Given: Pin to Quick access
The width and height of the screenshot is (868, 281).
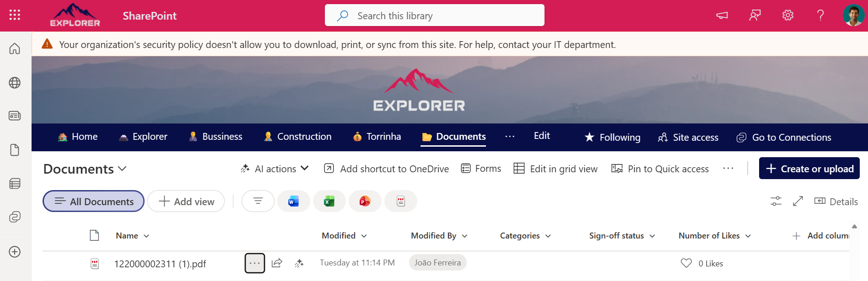Looking at the screenshot, I should 660,169.
